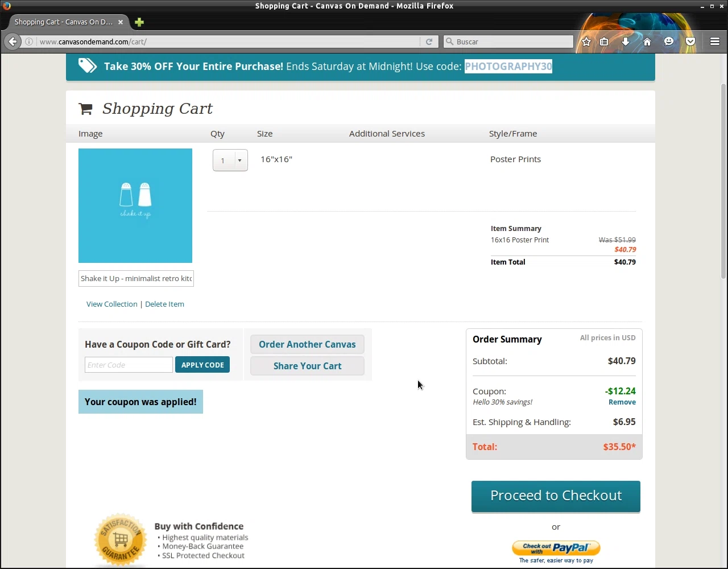Open the smiley chat icon in toolbar
728x569 pixels.
coord(669,42)
